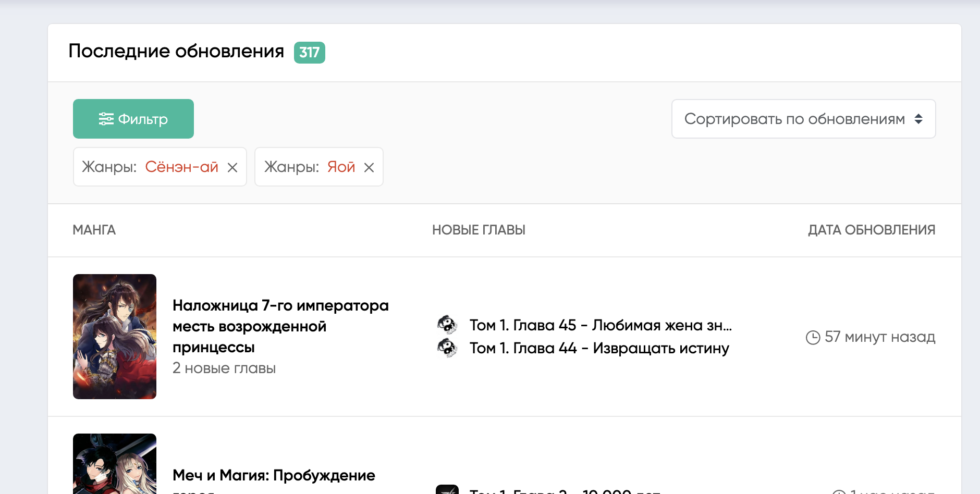Open cover of Наложница 7-го императора
This screenshot has height=494, width=980.
click(x=115, y=337)
